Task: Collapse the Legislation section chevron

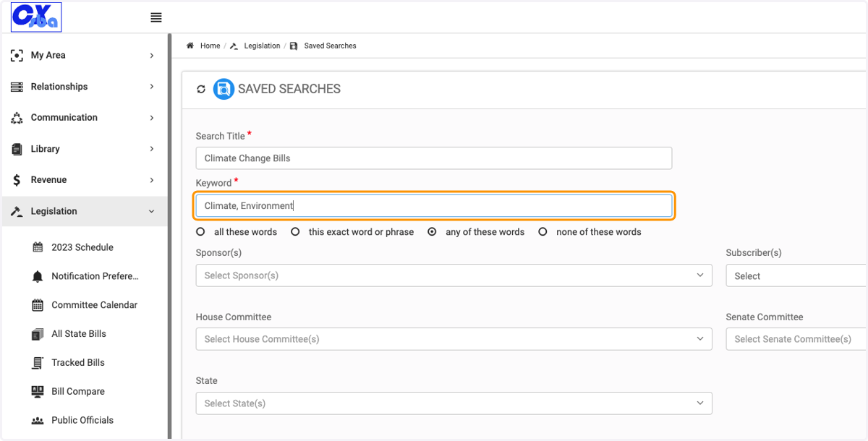Action: pos(152,211)
